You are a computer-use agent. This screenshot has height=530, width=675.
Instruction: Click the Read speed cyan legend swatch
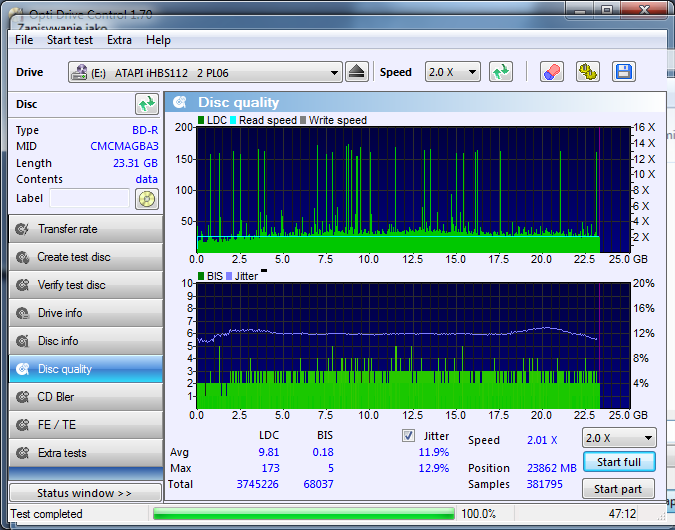click(233, 121)
